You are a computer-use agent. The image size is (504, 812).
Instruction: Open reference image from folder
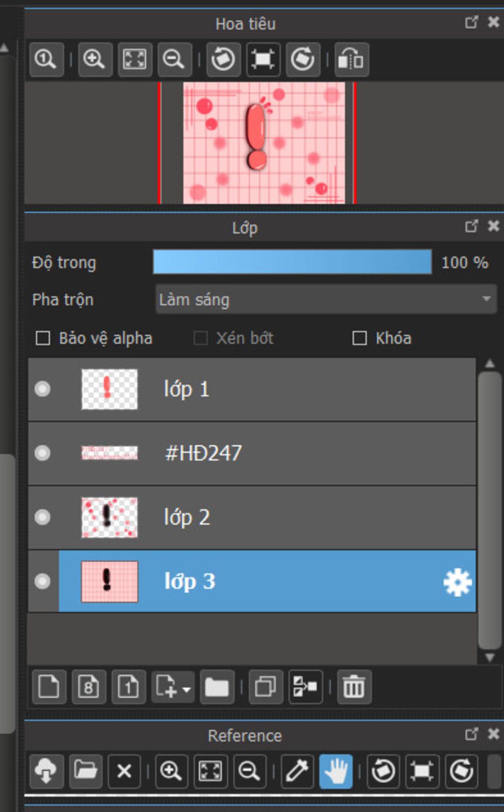tap(86, 771)
